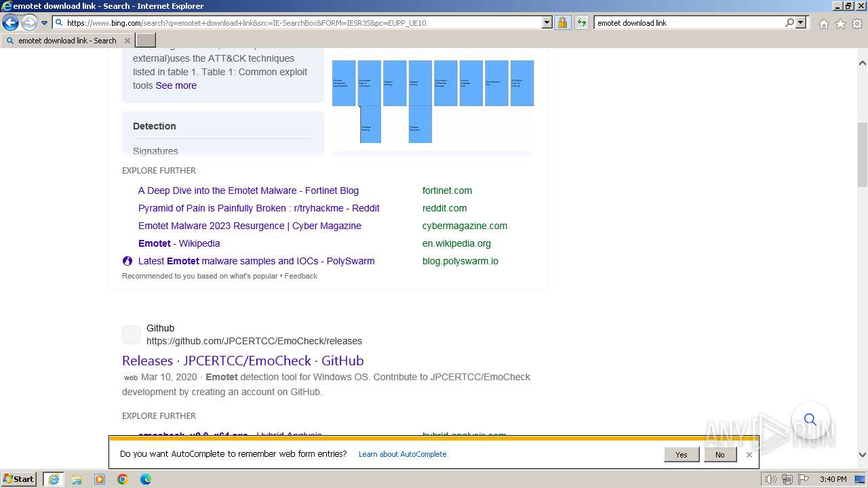Open the Tools gear icon
Viewport: 868px width, 488px height.
tap(857, 24)
